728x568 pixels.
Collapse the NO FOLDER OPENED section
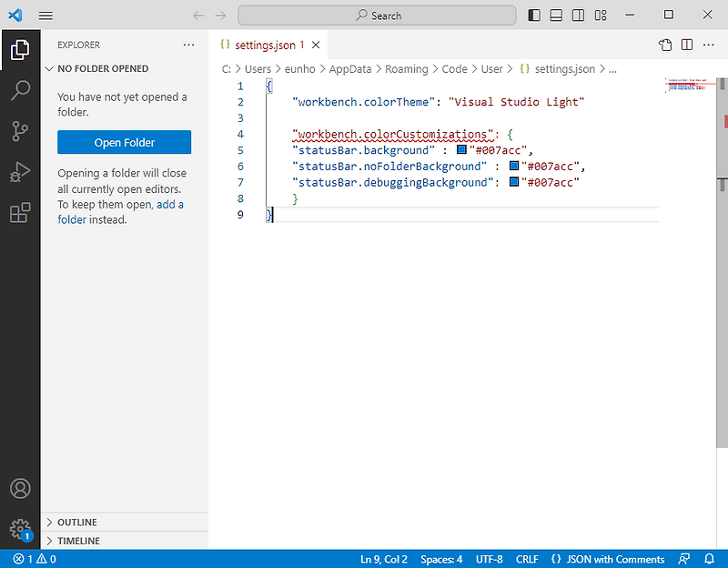point(100,68)
